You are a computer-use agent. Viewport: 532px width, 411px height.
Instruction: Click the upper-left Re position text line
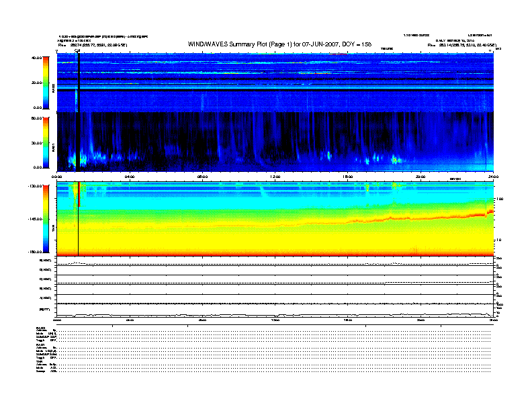93,45
